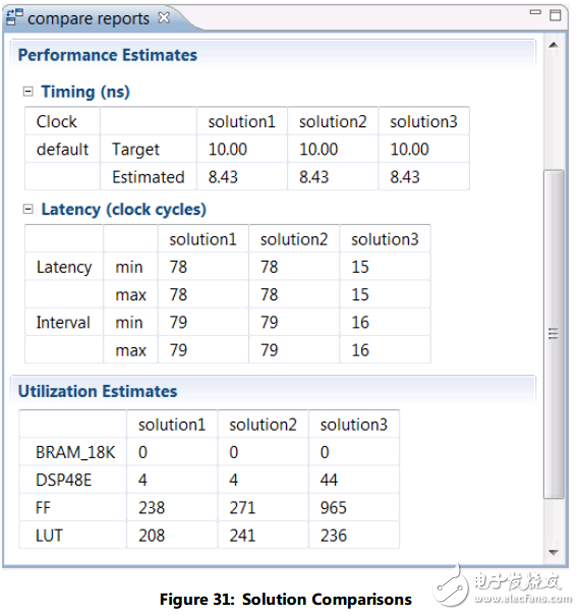The image size is (580, 615).
Task: Select solution2 estimated timing 8.43
Action: [314, 177]
